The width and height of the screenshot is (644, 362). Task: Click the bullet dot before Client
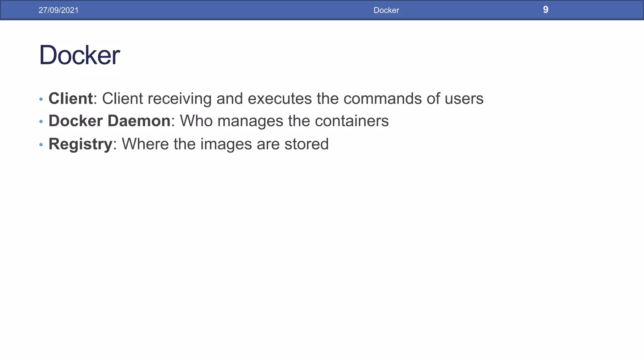pos(41,99)
